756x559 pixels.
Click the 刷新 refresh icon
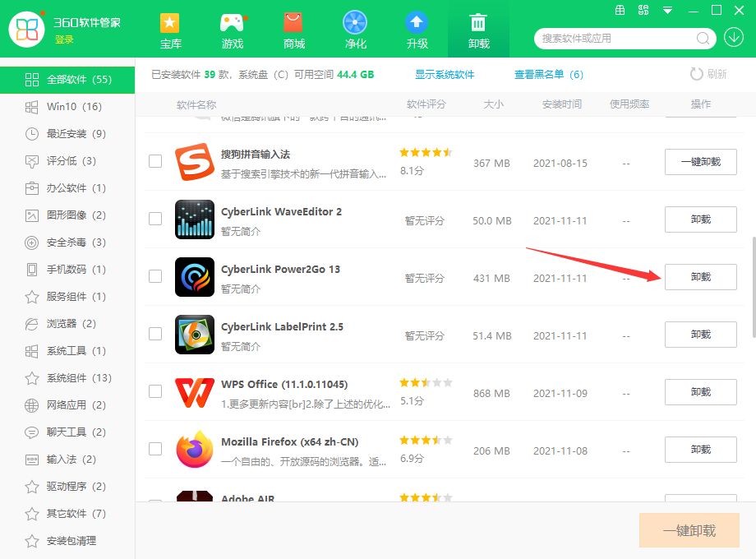point(696,74)
